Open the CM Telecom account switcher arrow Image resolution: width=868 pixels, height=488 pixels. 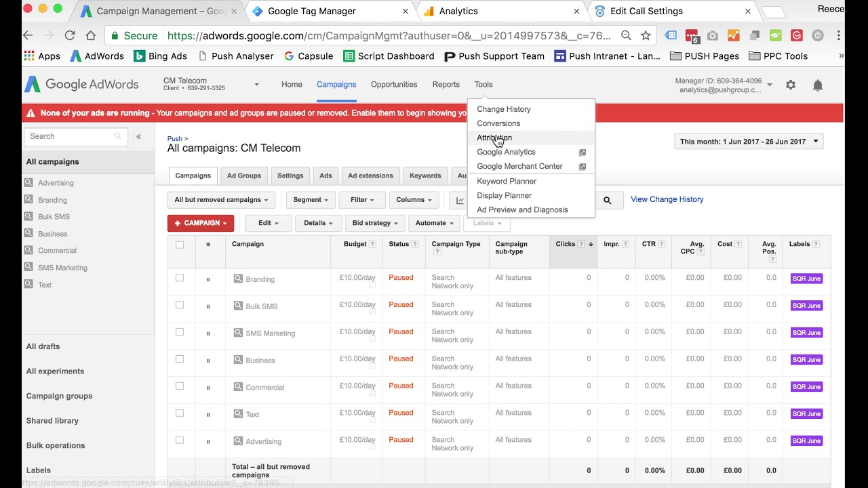point(256,85)
